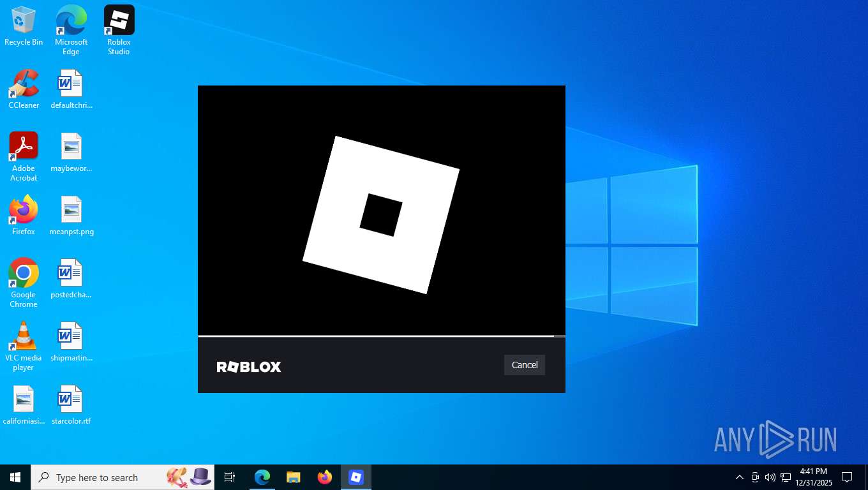Cancel the Roblox installer
The image size is (868, 490).
tap(525, 365)
